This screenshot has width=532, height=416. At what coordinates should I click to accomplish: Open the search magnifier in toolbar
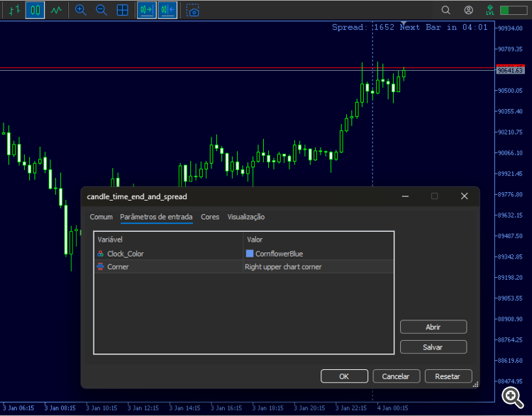(x=446, y=10)
